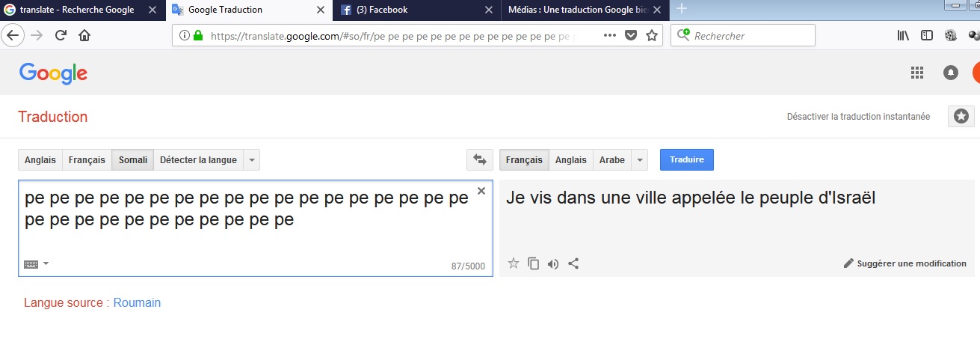Open the Phrasebook star button
This screenshot has height=348, width=980.
pyautogui.click(x=961, y=116)
